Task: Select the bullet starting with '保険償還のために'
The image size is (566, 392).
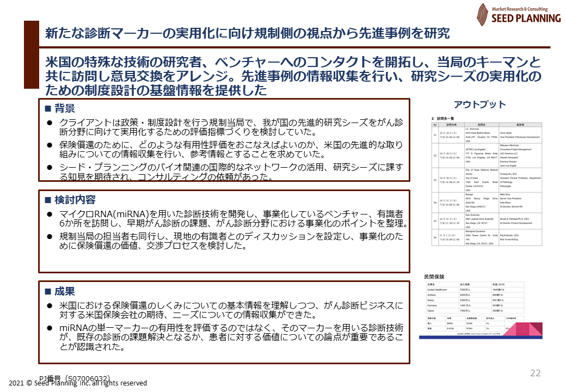Action: (231, 149)
